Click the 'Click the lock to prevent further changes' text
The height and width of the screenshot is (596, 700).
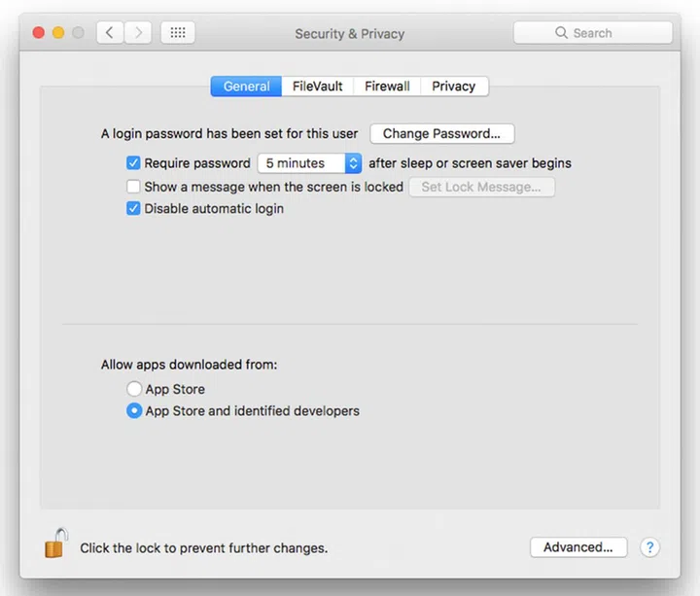[204, 547]
